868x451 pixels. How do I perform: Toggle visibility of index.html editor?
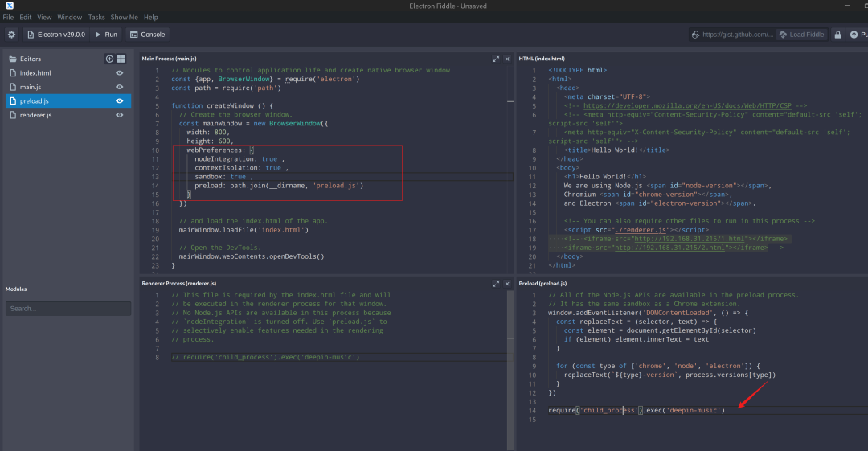pyautogui.click(x=119, y=73)
